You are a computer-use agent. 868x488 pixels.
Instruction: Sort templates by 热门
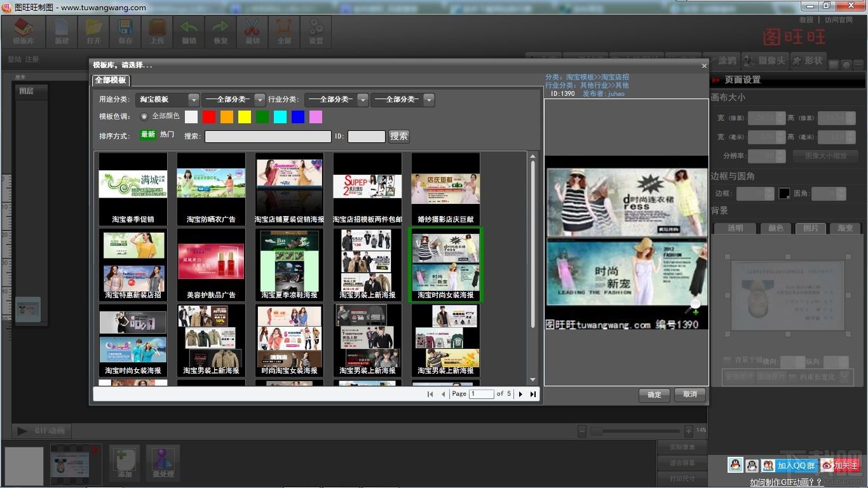[x=167, y=135]
